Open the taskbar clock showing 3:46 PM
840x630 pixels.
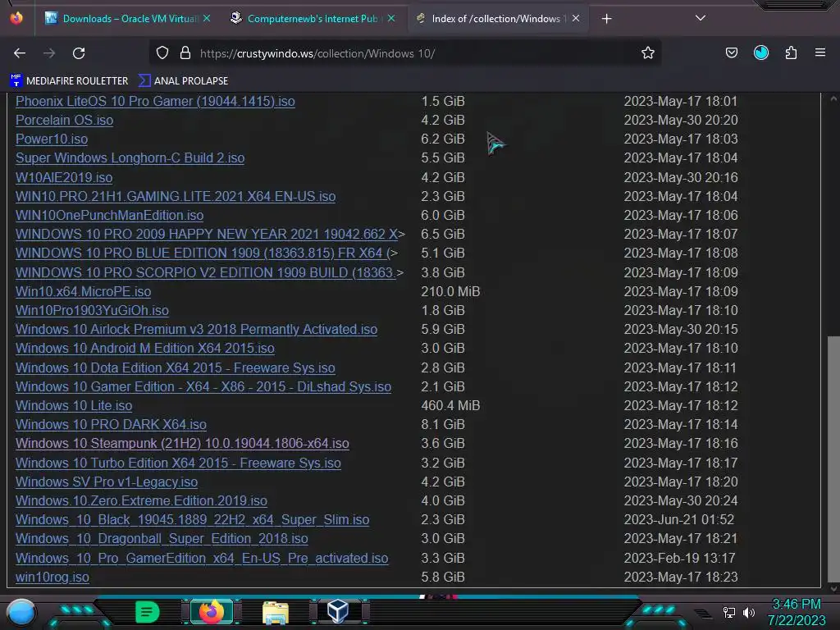(x=797, y=612)
